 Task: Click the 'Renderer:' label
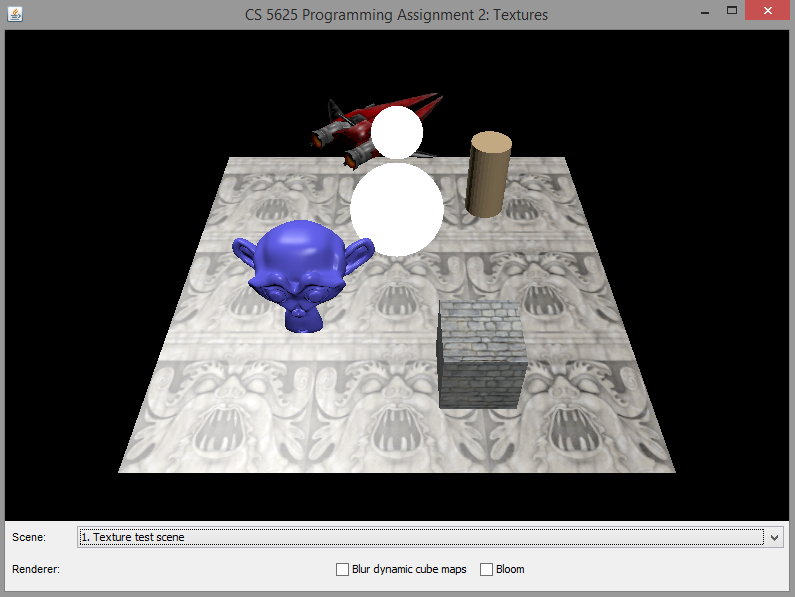tap(36, 569)
